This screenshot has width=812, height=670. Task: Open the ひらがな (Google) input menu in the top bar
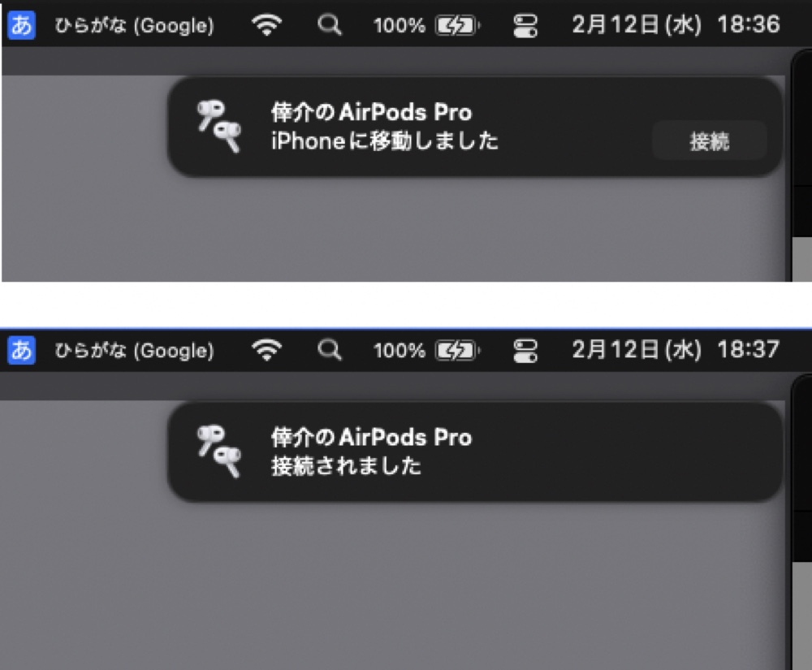(x=134, y=25)
